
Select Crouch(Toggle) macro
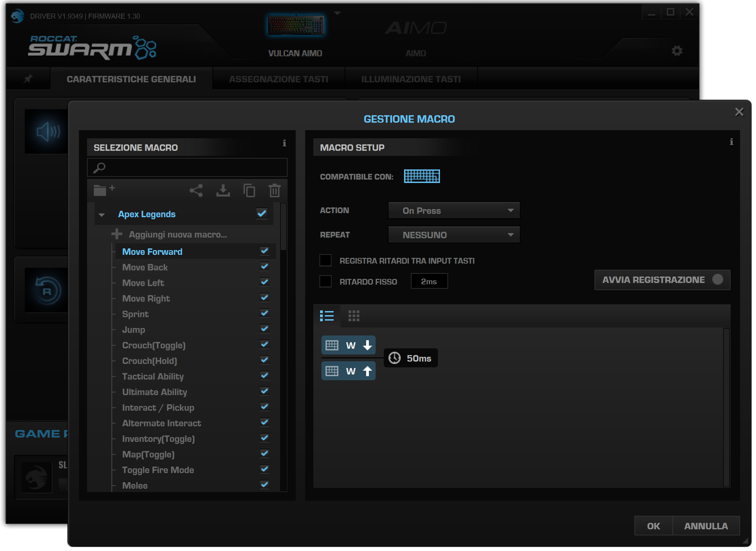coord(154,345)
